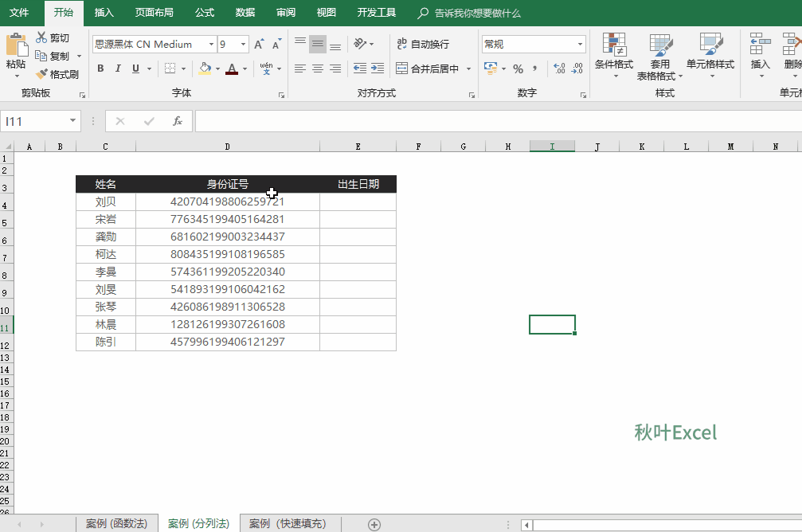
Task: Toggle Italic formatting
Action: coord(118,68)
